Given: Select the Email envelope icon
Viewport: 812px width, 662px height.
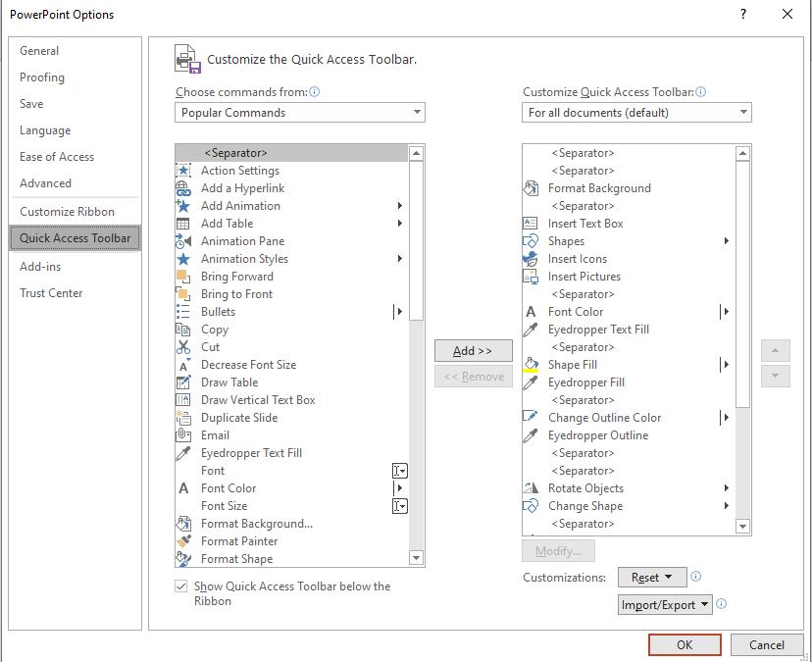Looking at the screenshot, I should coord(183,435).
